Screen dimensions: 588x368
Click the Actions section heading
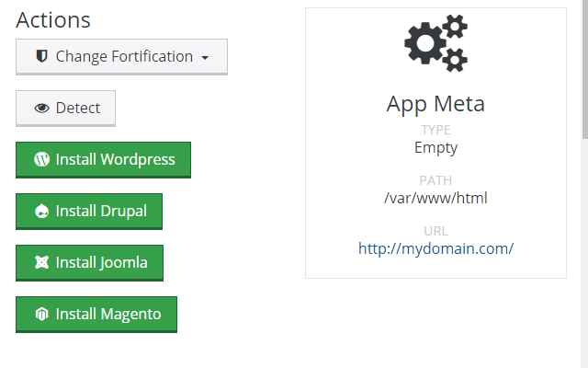pyautogui.click(x=53, y=20)
